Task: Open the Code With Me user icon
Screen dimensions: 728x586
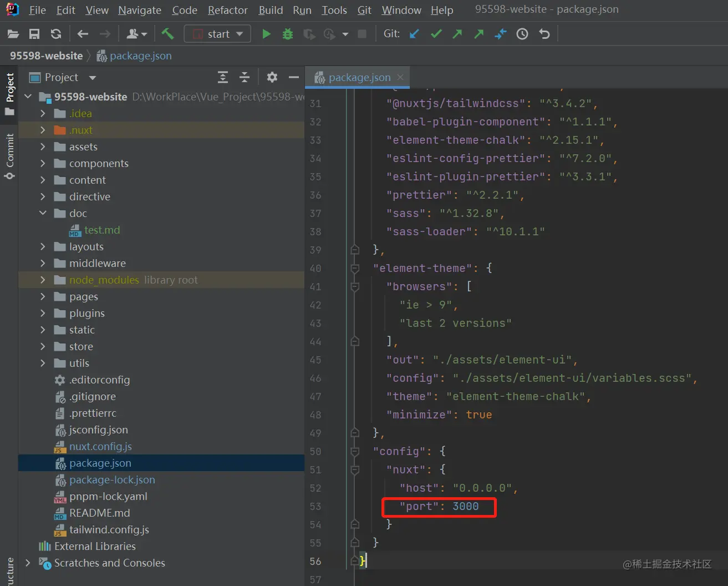Action: pyautogui.click(x=133, y=34)
